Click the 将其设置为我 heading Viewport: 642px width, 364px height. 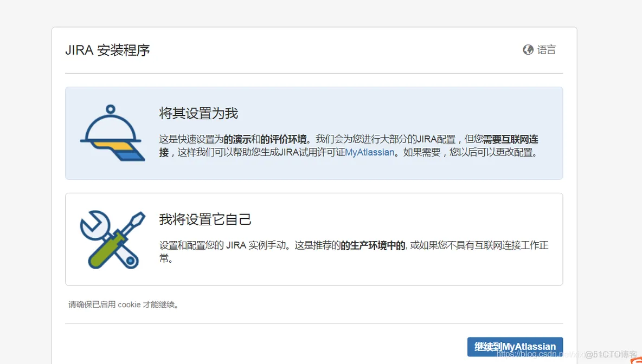pos(198,113)
